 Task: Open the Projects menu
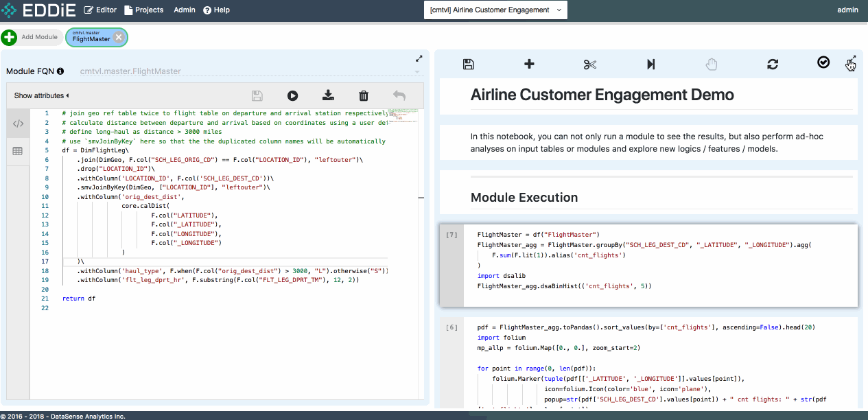[x=144, y=10]
